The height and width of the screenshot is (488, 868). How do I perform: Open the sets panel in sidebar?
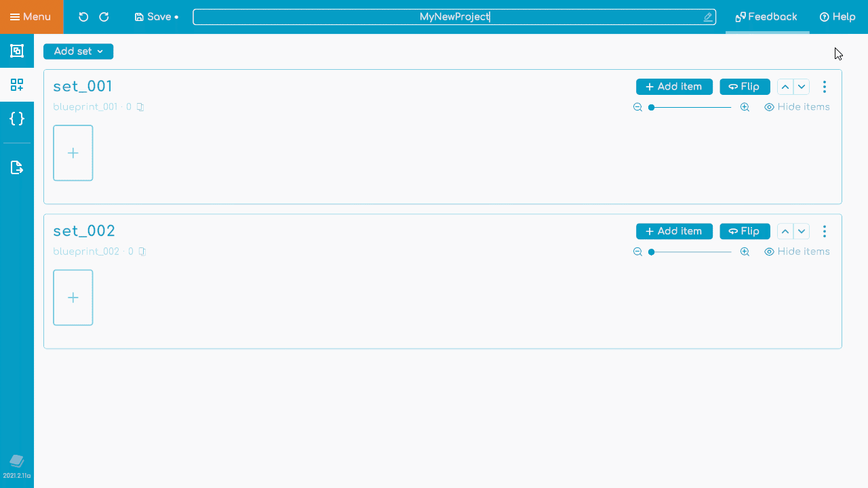(x=17, y=85)
